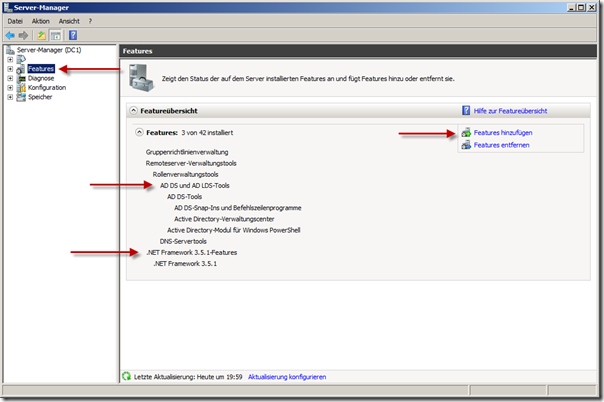Click the Speicher tree node icon
The image size is (604, 402).
click(x=21, y=97)
